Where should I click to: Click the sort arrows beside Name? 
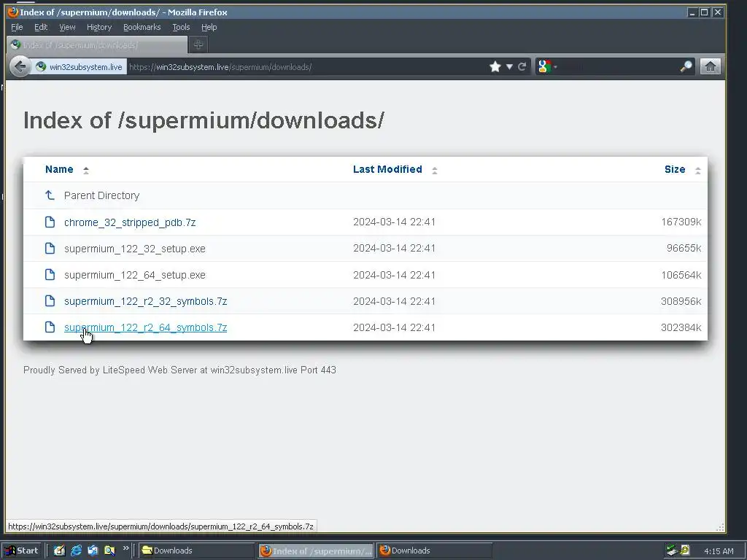click(86, 170)
